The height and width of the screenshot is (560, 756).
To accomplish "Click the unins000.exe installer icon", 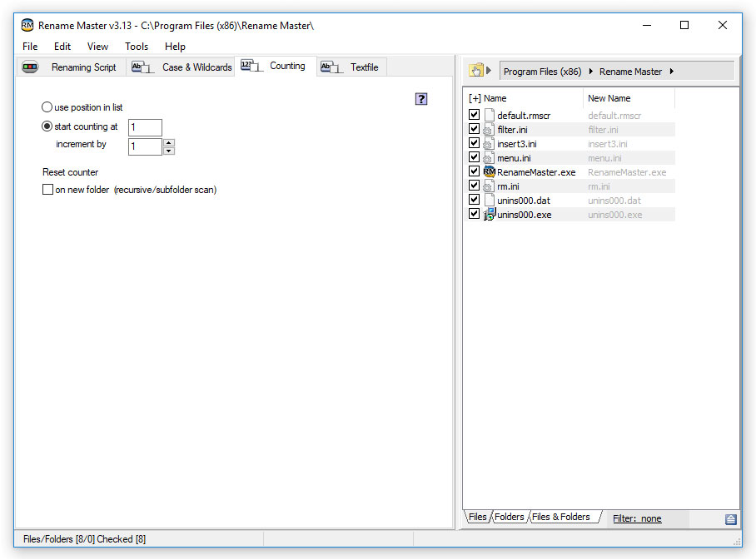I will coord(490,214).
